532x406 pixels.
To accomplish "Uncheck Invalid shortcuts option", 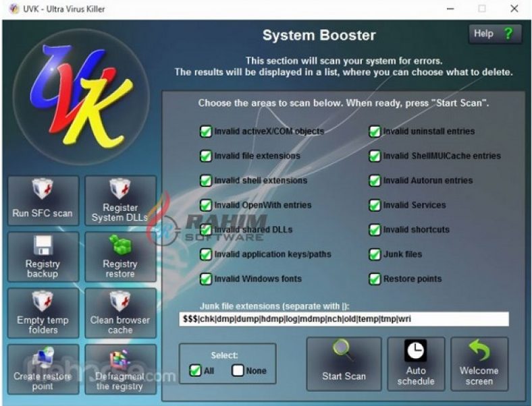I will click(375, 230).
